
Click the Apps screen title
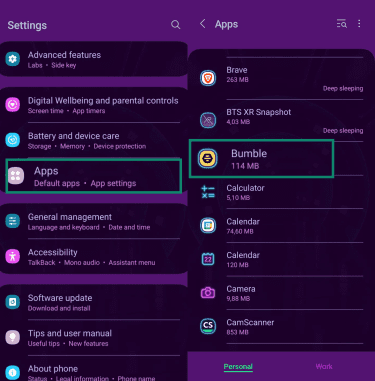pyautogui.click(x=226, y=24)
